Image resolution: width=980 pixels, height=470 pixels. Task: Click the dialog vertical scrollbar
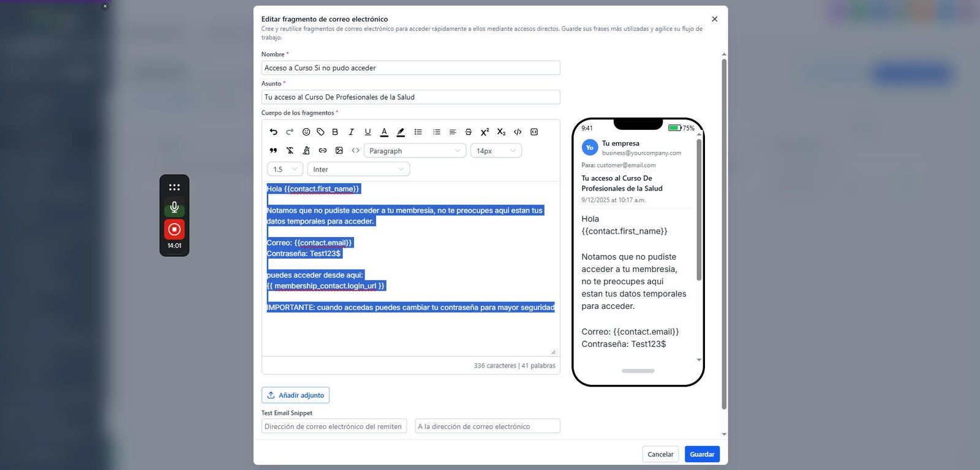coord(724,233)
